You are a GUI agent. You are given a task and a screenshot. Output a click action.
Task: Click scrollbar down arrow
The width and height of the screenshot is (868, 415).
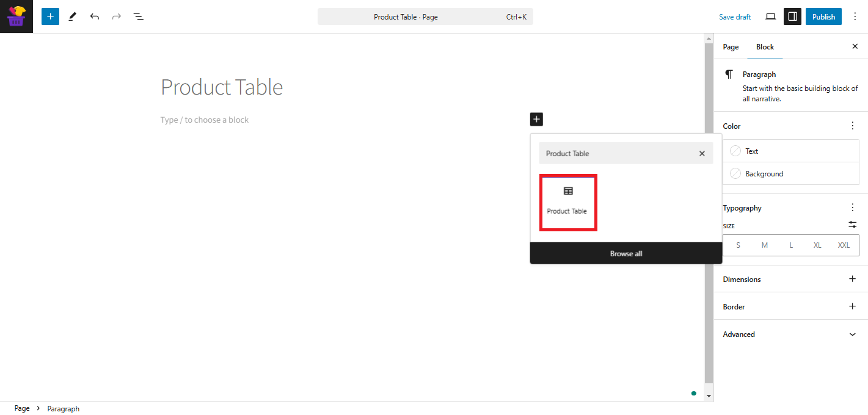pyautogui.click(x=709, y=395)
